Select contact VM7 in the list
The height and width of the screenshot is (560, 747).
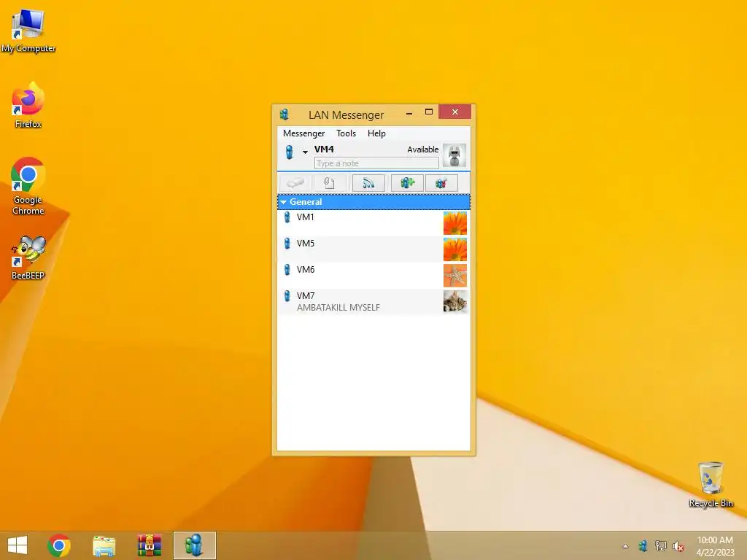[373, 301]
